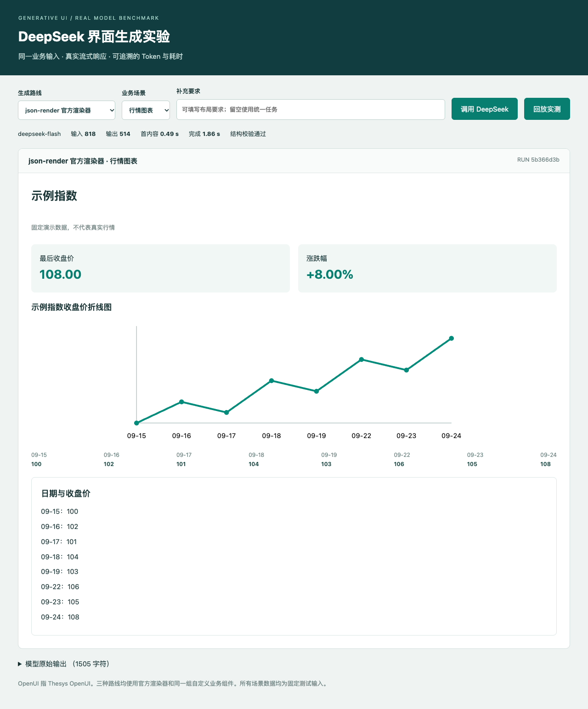Select the line chart point above 09-24

[x=452, y=338]
